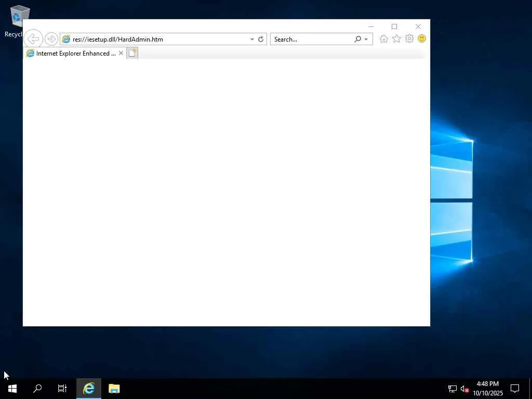Click the search magnifier icon in search box
Screen dimensions: 532x399
tap(357, 39)
